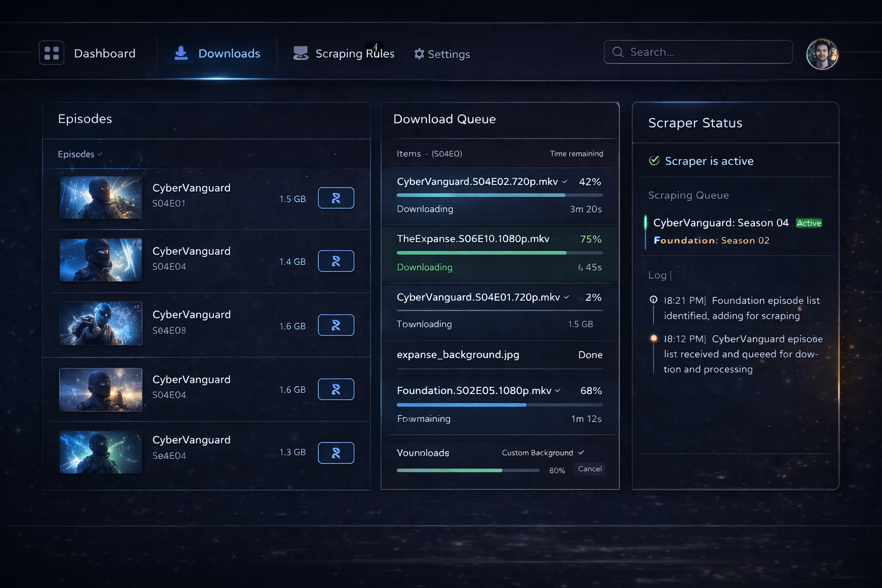Click the Settings gear icon
Screen dimensions: 882x588
tap(419, 54)
